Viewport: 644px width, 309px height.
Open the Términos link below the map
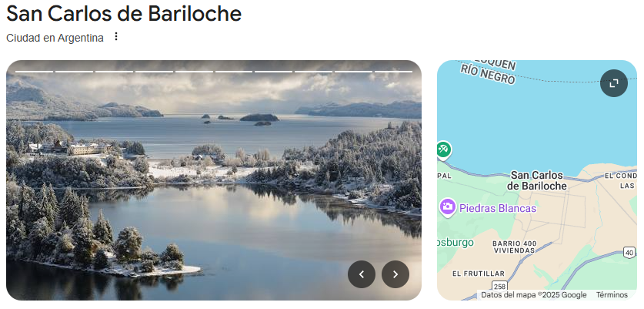[x=612, y=294]
